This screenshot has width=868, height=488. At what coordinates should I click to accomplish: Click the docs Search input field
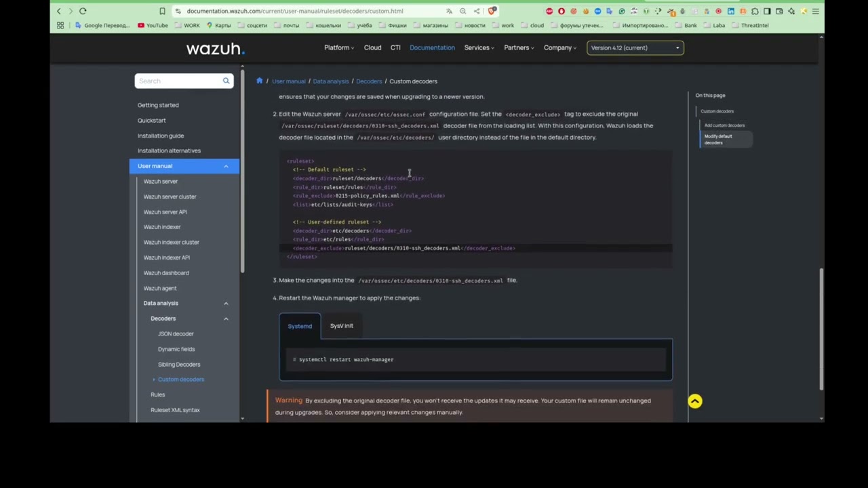tap(178, 81)
